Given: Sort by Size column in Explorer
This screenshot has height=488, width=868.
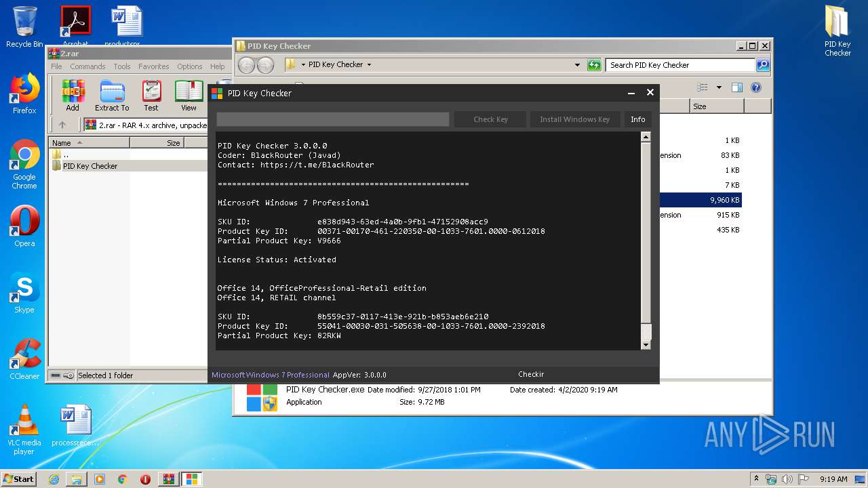Looking at the screenshot, I should (x=717, y=106).
